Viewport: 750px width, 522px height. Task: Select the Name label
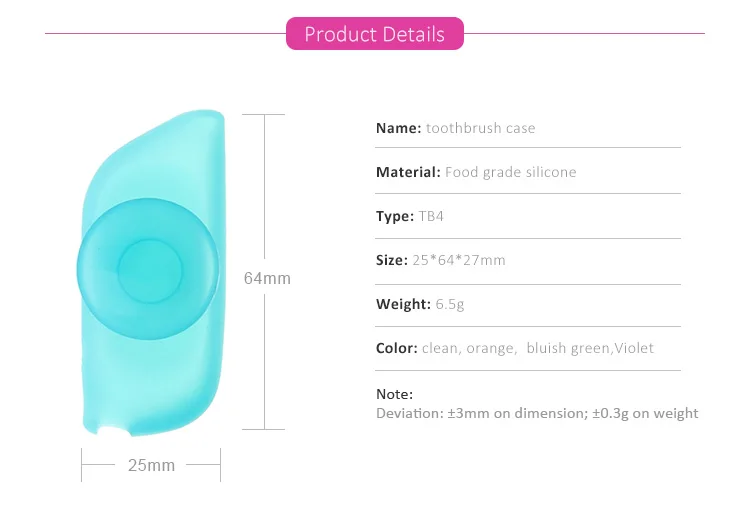pyautogui.click(x=398, y=128)
